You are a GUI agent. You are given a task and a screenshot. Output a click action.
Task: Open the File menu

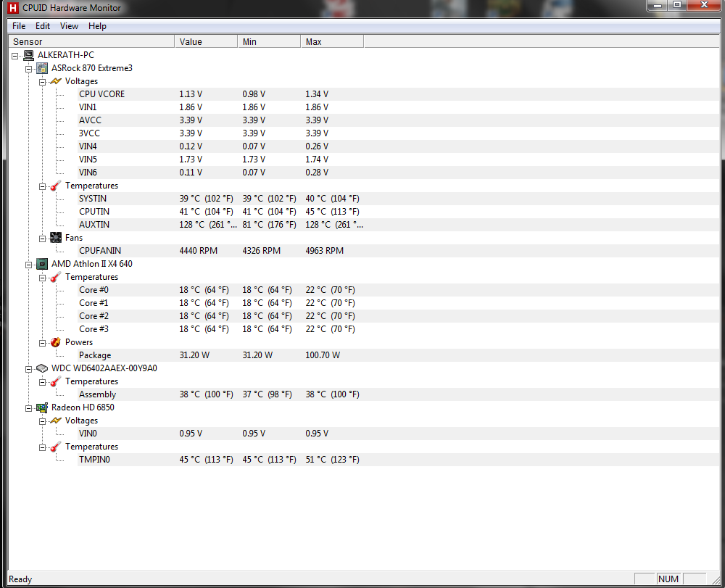[19, 26]
